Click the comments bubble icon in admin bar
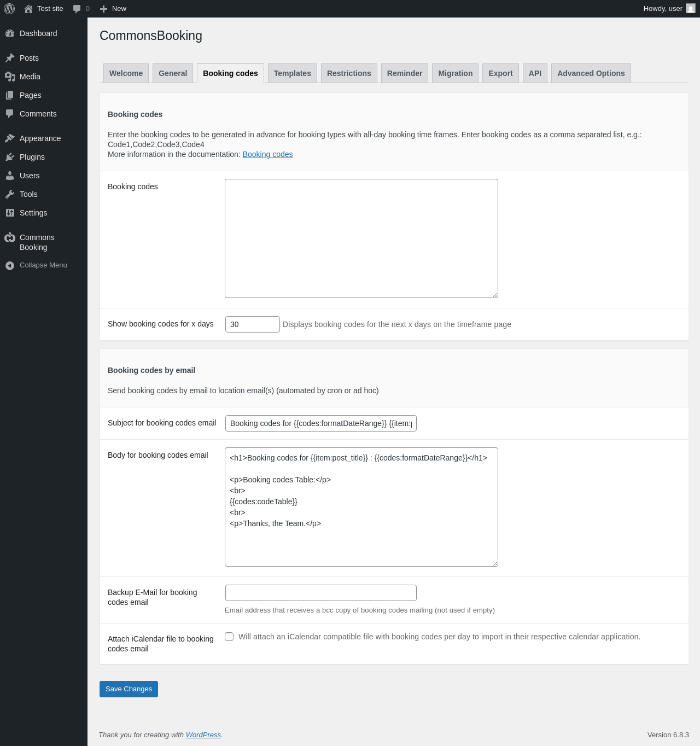Viewport: 700px width, 746px height. [x=77, y=9]
